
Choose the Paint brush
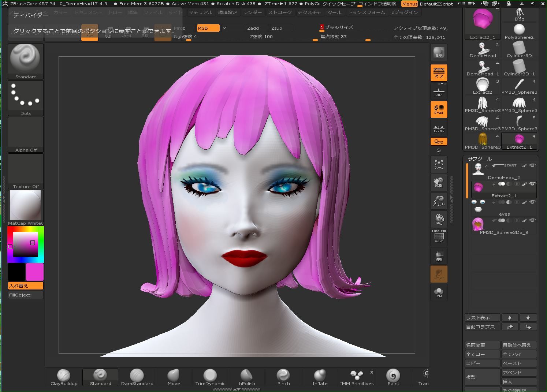click(x=393, y=378)
